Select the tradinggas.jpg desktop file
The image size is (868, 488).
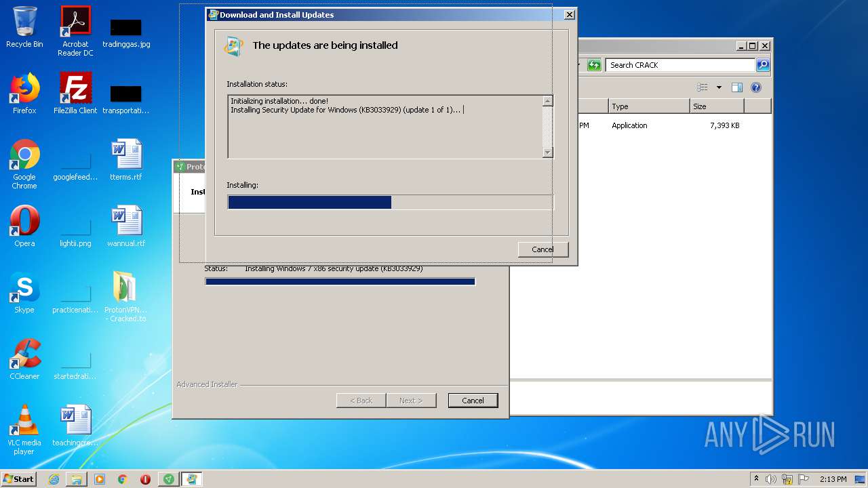126,32
